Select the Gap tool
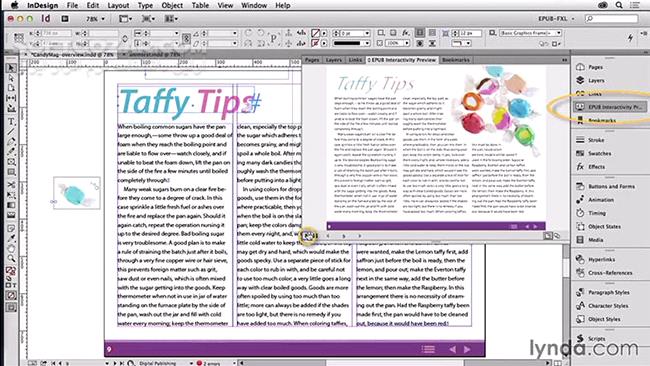Screen dimensions: 650x366 point(11,98)
